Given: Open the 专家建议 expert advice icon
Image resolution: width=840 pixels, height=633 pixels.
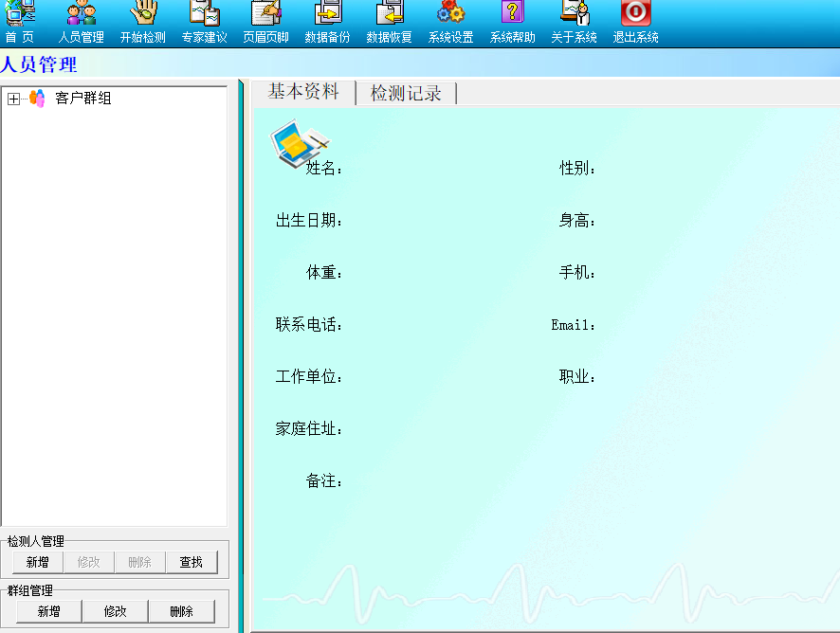Looking at the screenshot, I should [205, 14].
